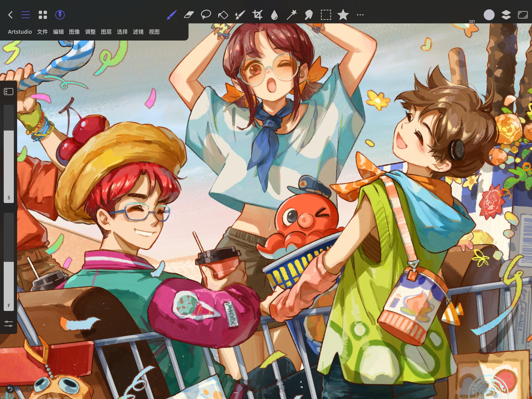Select the Dodge/Burn tool icon
The height and width of the screenshot is (399, 532).
coord(309,15)
